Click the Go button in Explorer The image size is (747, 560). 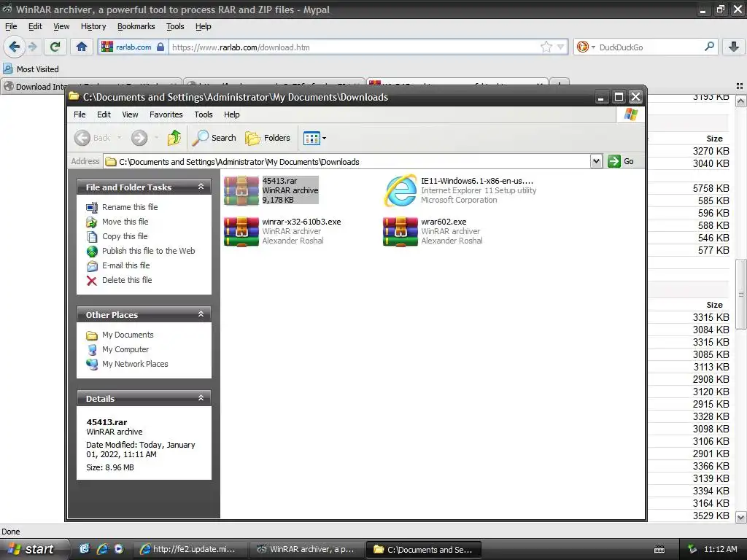coord(621,161)
